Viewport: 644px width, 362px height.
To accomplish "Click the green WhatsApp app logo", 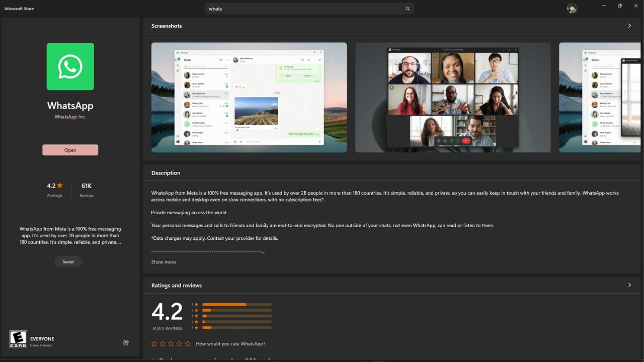I will (x=70, y=66).
